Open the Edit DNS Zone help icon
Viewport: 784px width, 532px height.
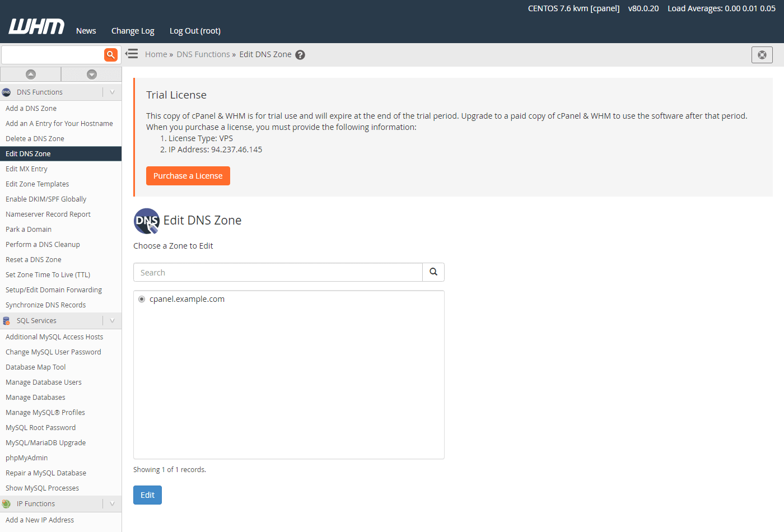300,55
